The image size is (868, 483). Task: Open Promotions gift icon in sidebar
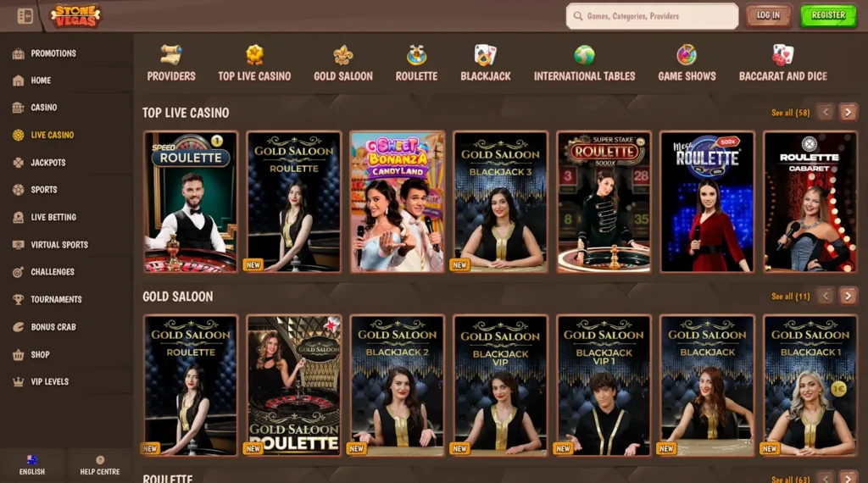(19, 53)
